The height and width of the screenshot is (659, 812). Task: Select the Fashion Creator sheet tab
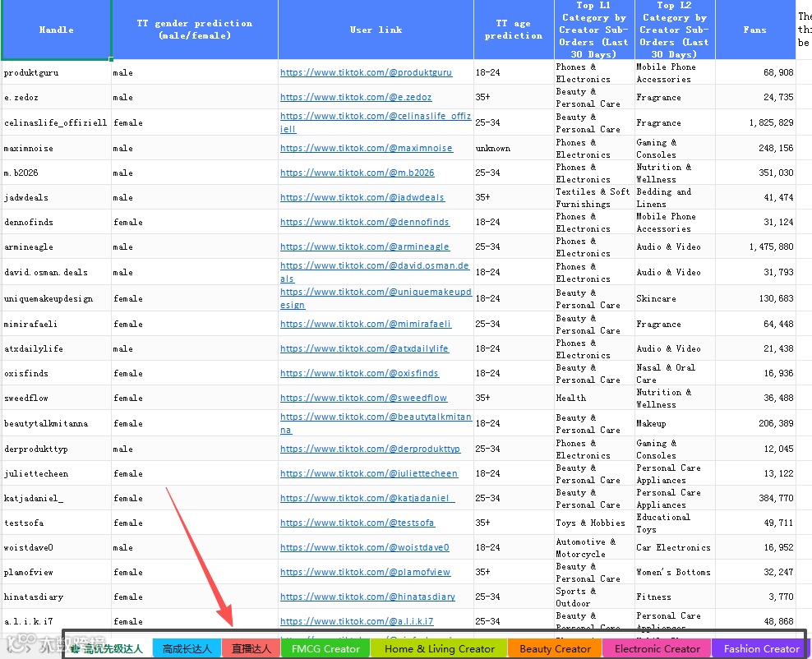761,648
